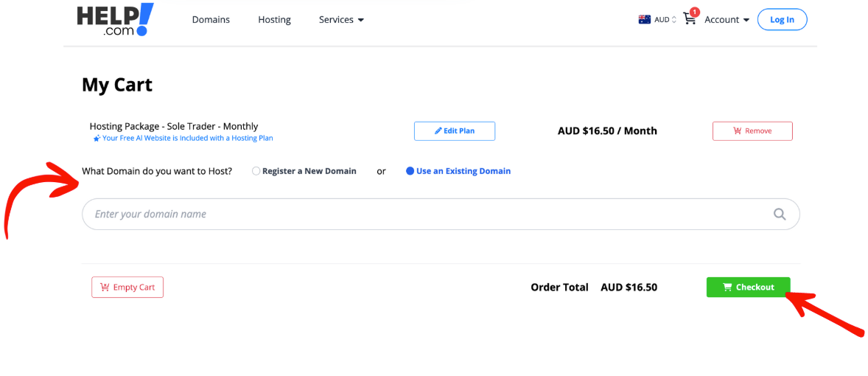The image size is (868, 376).
Task: Go to the Hosting menu item
Action: pos(274,20)
